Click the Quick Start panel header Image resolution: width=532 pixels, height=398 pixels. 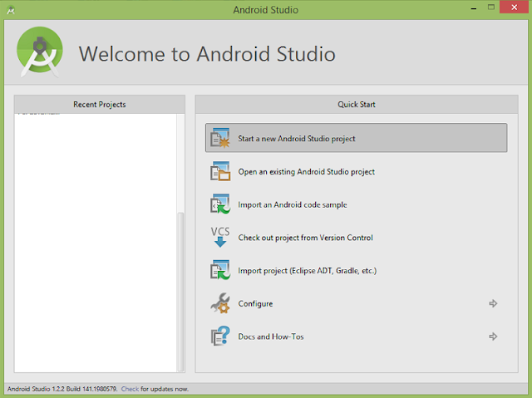(357, 104)
